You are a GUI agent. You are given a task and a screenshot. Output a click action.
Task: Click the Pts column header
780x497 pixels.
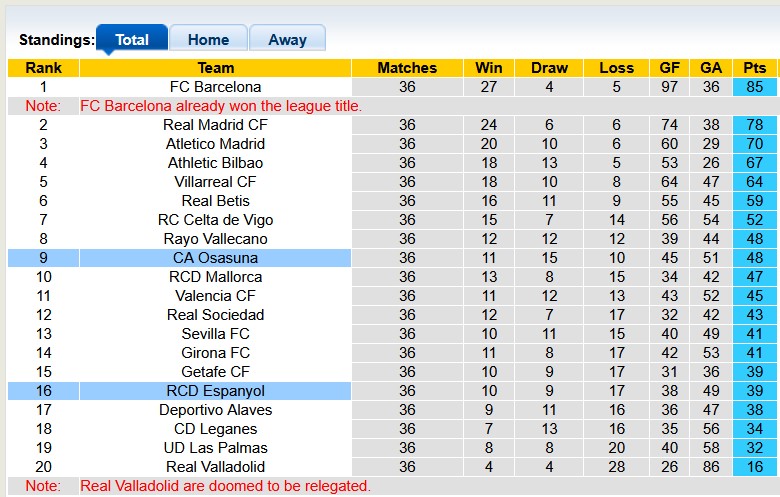tap(755, 68)
